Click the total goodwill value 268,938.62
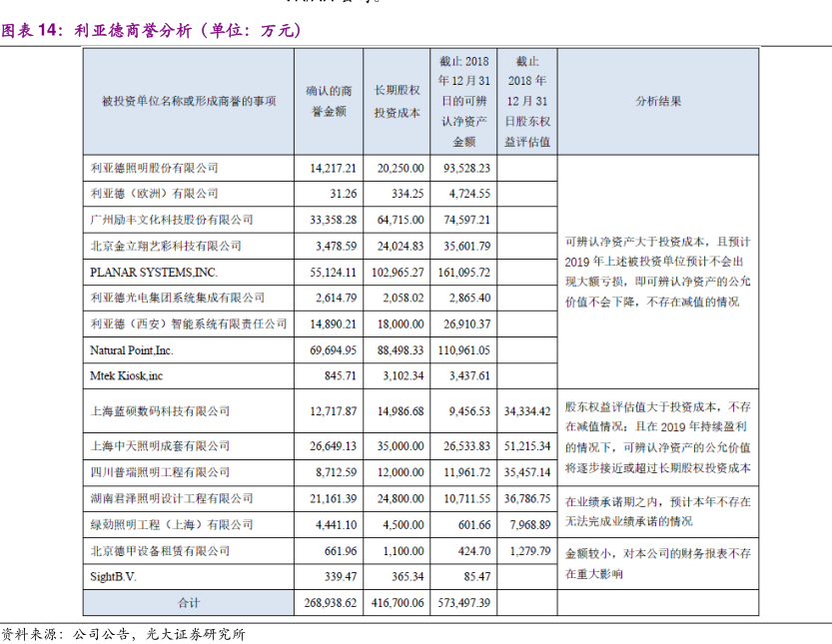This screenshot has width=832, height=644. pos(328,603)
